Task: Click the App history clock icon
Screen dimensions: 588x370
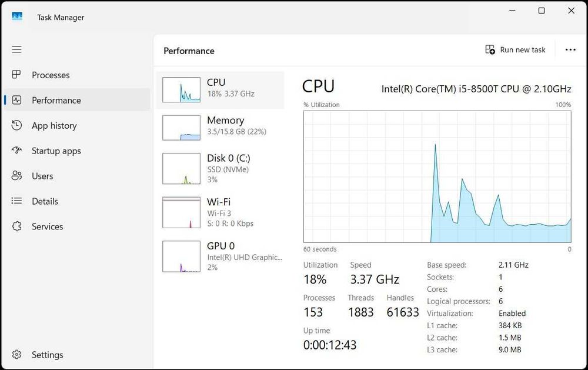Action: 16,125
